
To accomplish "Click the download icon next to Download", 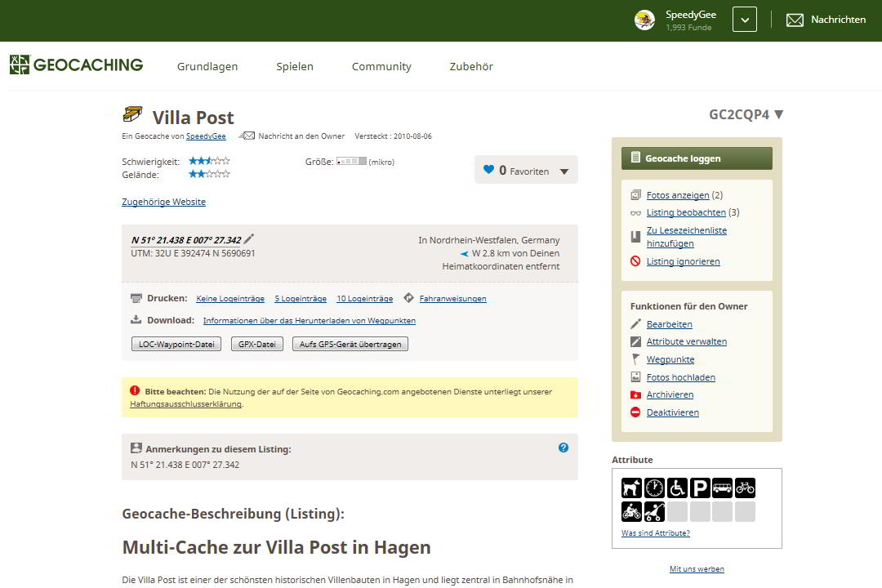I will [x=136, y=319].
